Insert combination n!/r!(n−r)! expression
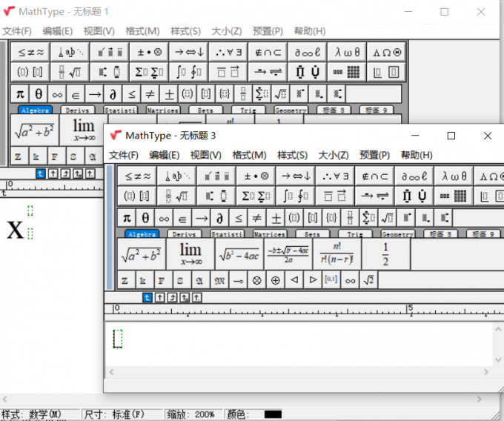Image resolution: width=504 pixels, height=421 pixels. pyautogui.click(x=337, y=254)
